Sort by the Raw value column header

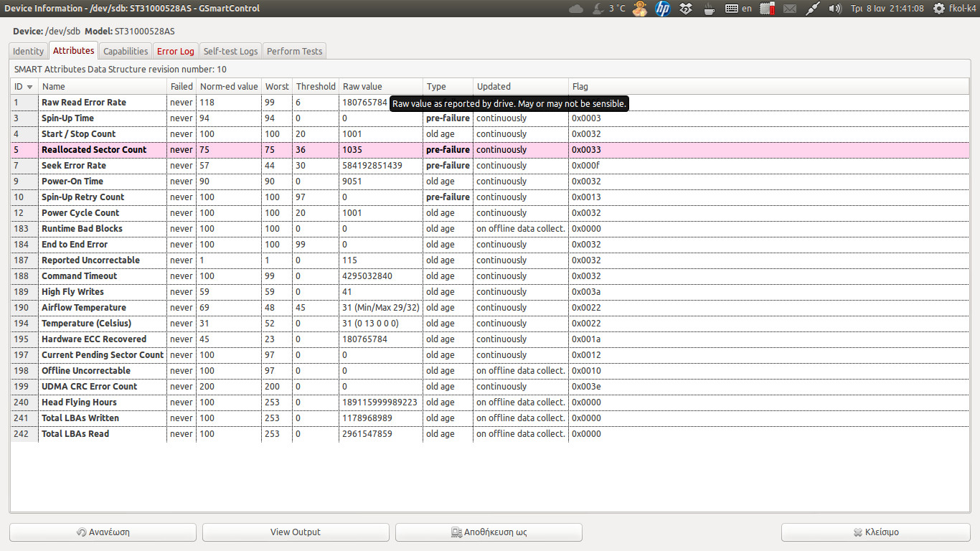[381, 86]
